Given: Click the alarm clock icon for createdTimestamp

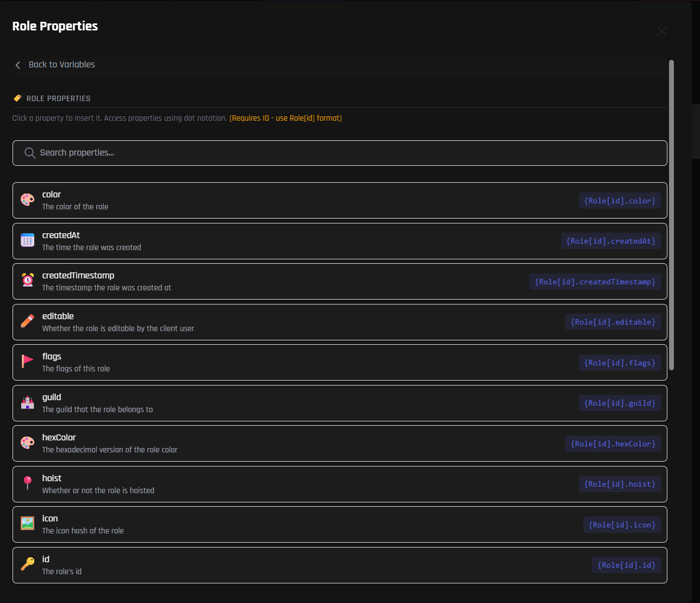Looking at the screenshot, I should pos(27,281).
